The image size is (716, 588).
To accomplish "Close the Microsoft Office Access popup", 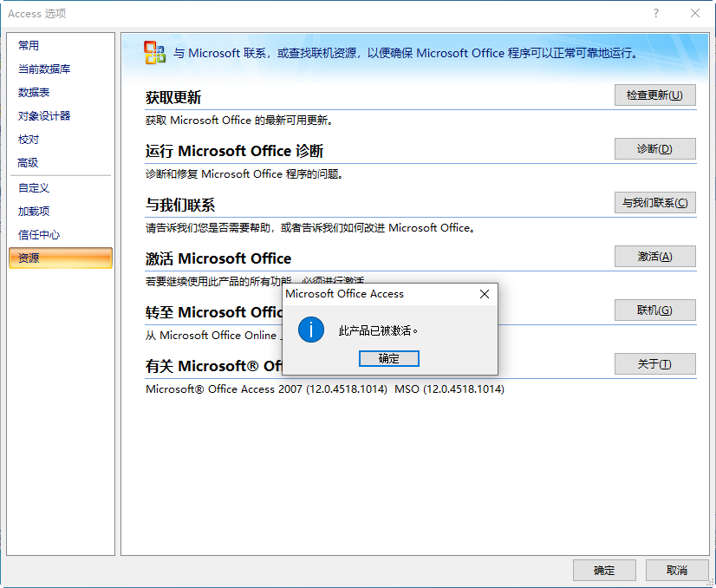I will point(484,294).
